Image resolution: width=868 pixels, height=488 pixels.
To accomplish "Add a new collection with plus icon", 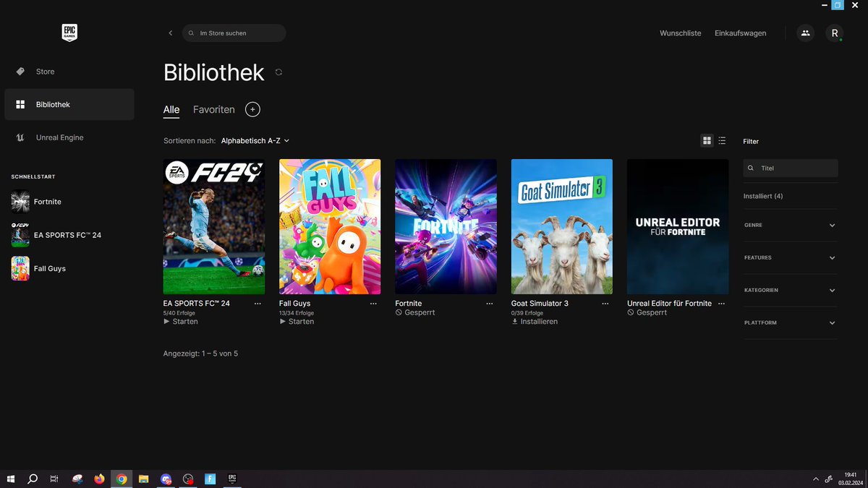I will coord(252,110).
